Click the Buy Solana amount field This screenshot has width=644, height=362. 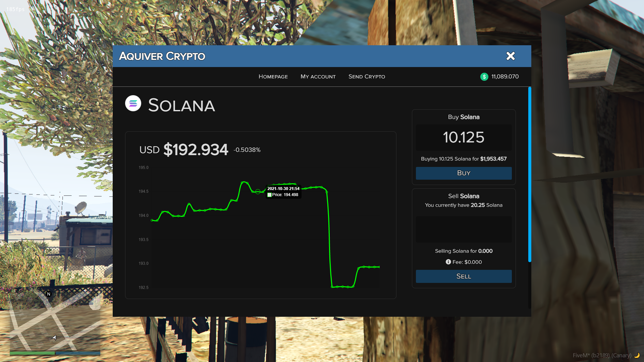tap(464, 137)
